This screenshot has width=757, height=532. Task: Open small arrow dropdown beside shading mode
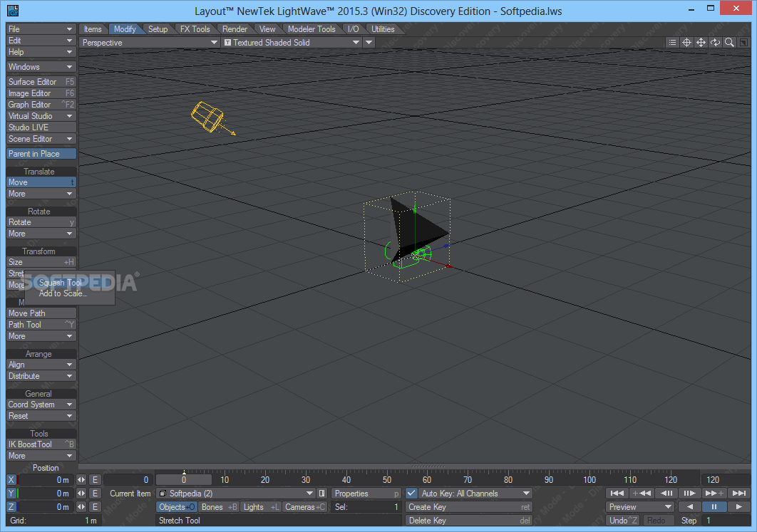point(369,43)
